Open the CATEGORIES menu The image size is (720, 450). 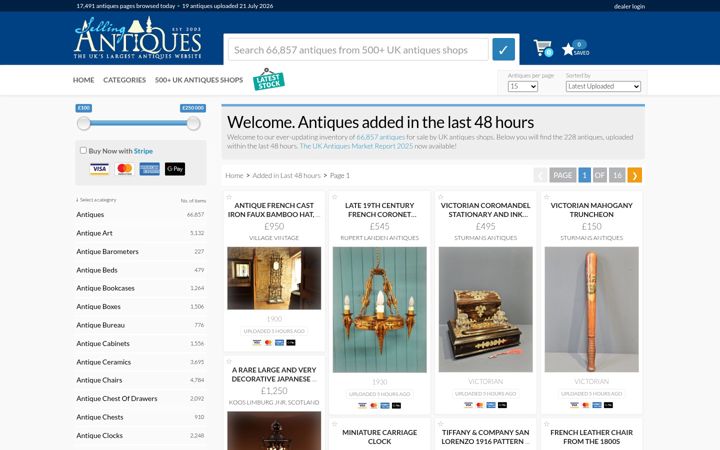[x=124, y=80]
